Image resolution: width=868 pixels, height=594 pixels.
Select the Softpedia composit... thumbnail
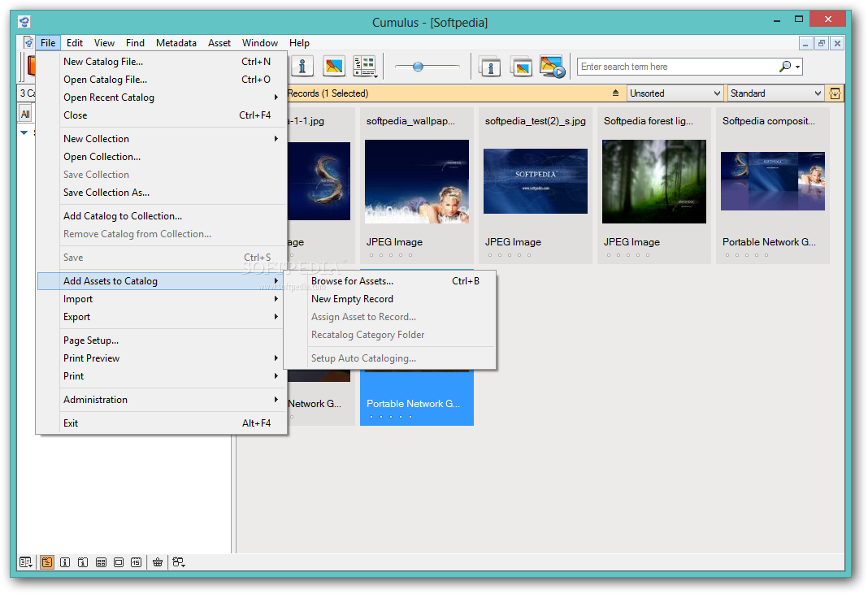tap(773, 181)
